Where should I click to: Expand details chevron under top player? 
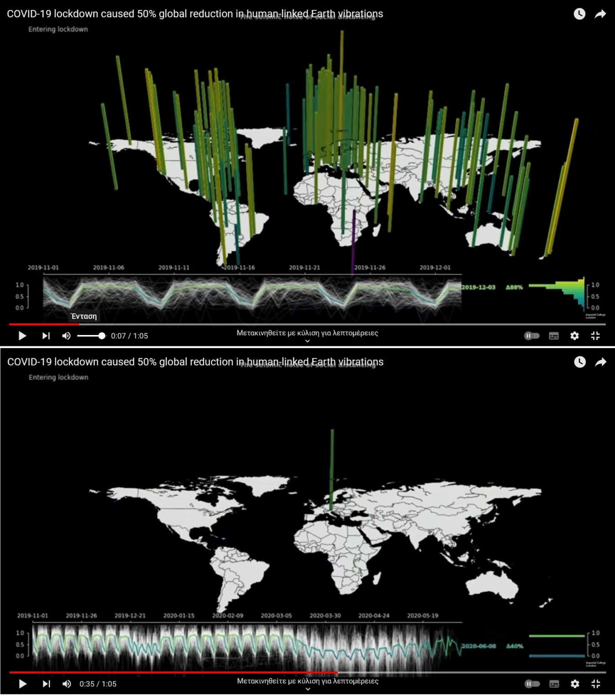pos(307,341)
